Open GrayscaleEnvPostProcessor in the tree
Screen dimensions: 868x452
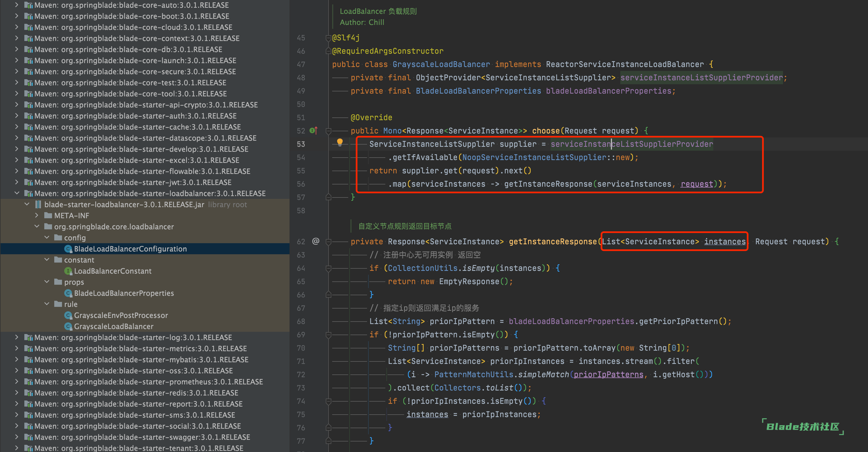(121, 315)
